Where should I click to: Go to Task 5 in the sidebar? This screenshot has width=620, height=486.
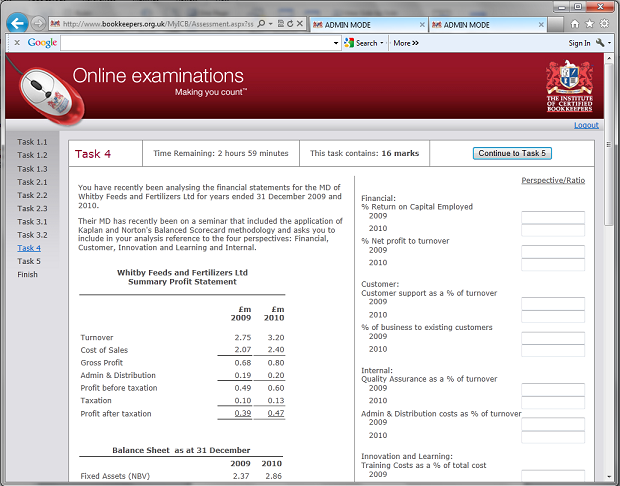[x=28, y=261]
